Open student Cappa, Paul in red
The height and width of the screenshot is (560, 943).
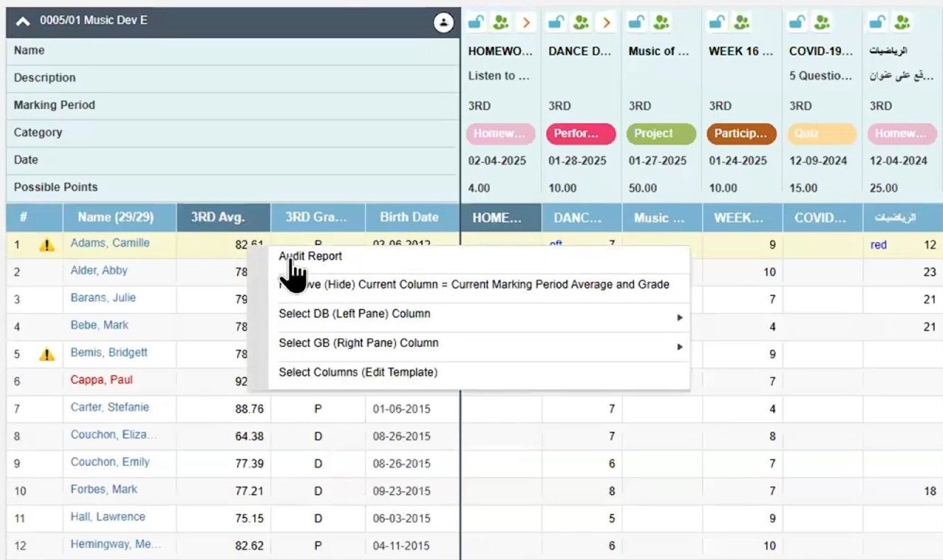click(x=101, y=379)
